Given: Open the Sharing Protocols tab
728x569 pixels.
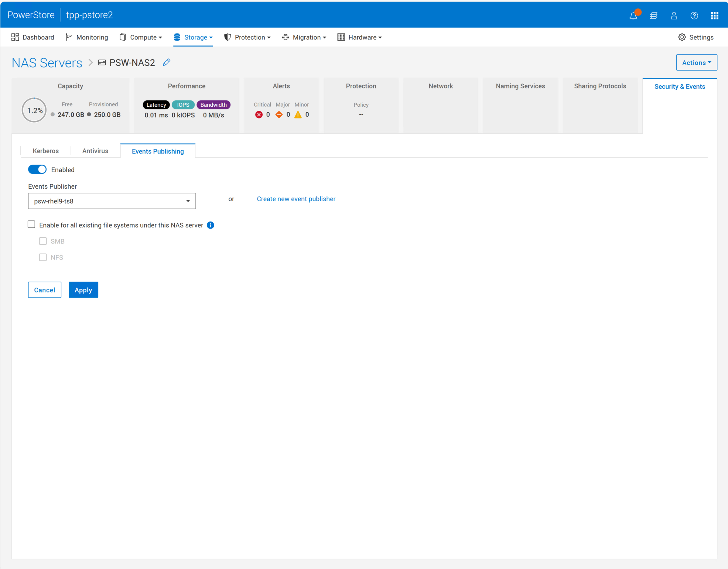Looking at the screenshot, I should pos(600,86).
